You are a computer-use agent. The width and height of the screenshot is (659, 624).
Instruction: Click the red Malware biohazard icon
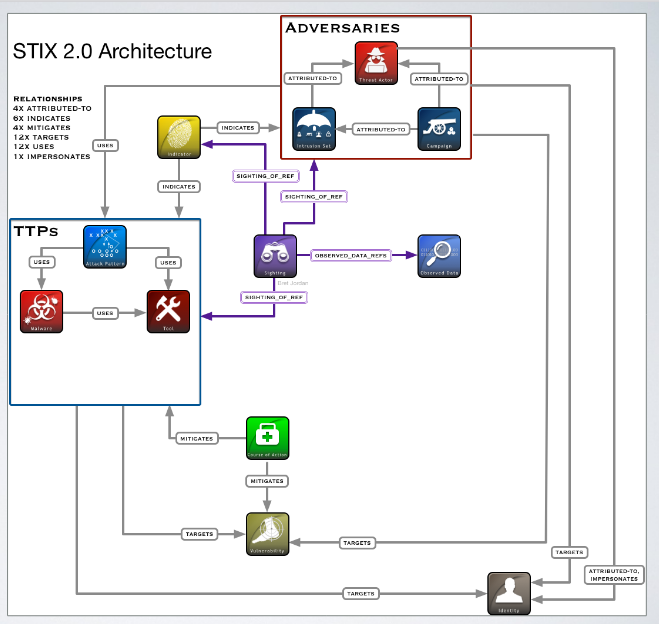(42, 312)
